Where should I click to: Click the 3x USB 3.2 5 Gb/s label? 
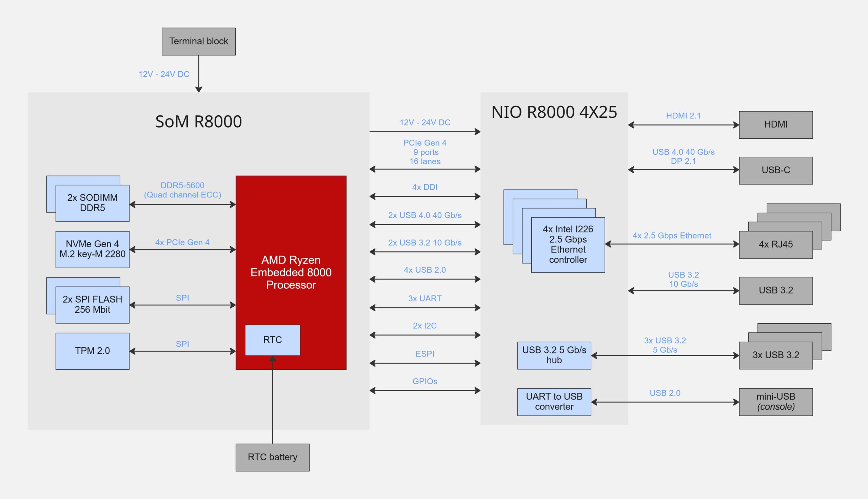(x=665, y=345)
